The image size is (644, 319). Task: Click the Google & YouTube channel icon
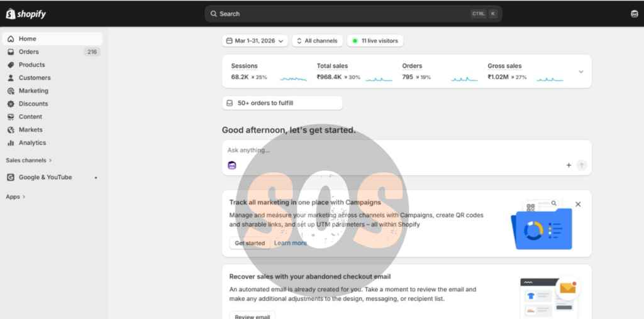11,177
